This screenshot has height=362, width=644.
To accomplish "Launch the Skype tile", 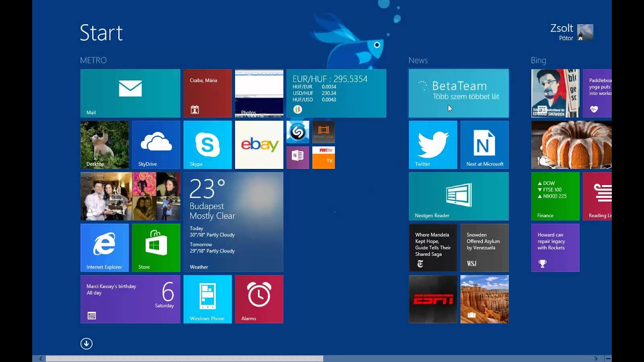I will click(x=207, y=145).
